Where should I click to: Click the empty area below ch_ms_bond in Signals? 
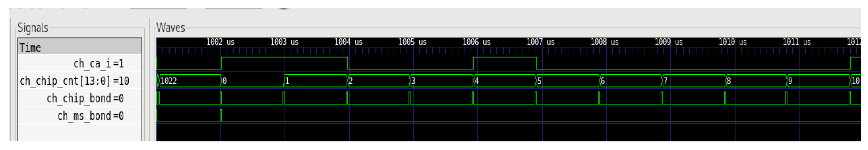point(80,132)
